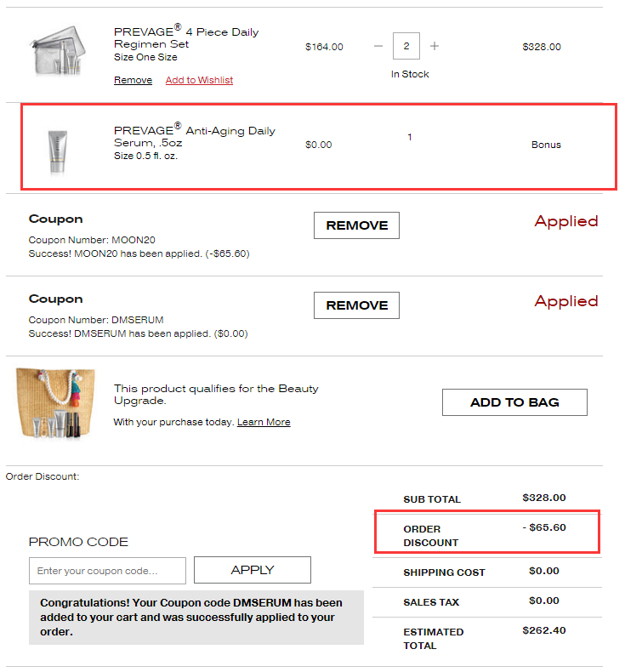Screen dimensions: 625x672
Task: Remove the MOON20 coupon
Action: click(x=356, y=225)
